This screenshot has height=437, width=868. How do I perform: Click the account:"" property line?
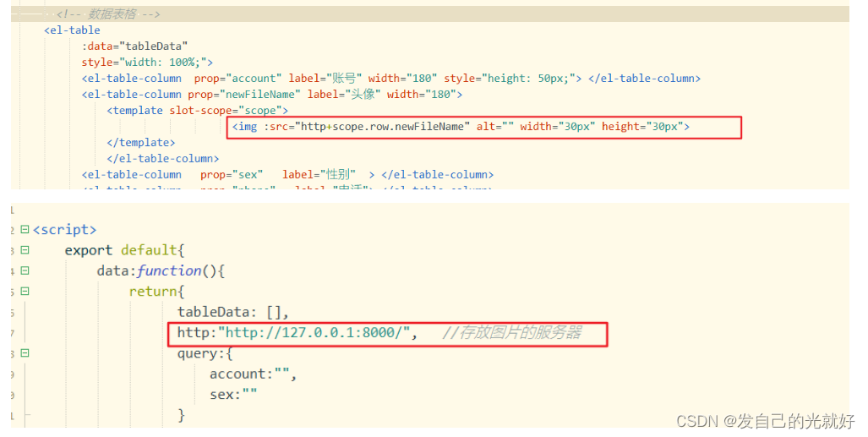click(x=253, y=374)
